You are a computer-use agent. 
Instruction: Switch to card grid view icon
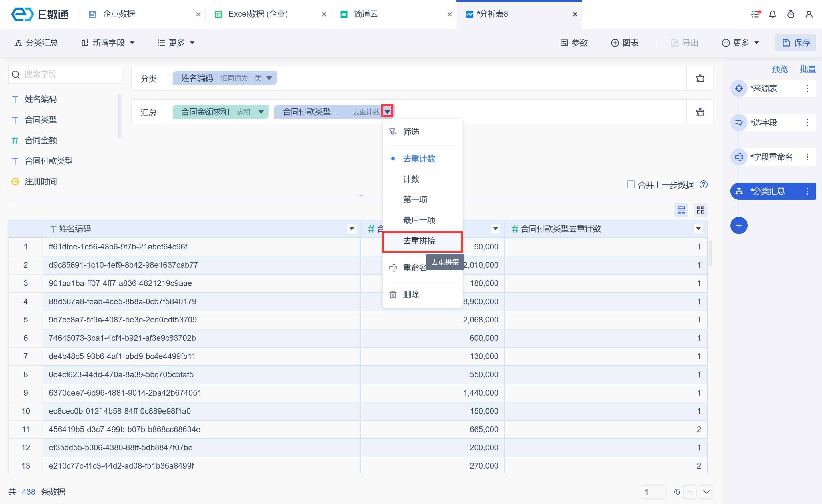700,210
